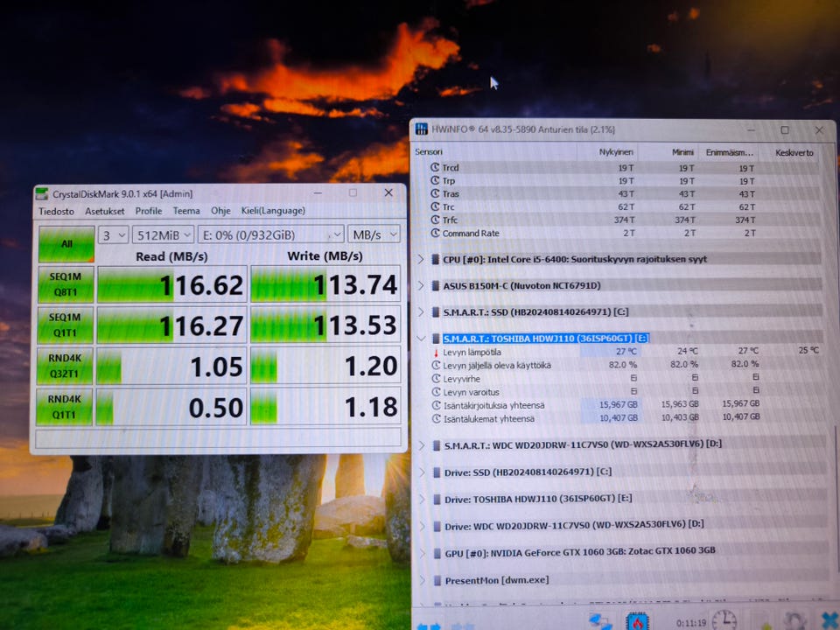The height and width of the screenshot is (630, 840).
Task: Click the chip icon beside GPU [#0] NVIDIA GeForce
Action: (x=437, y=553)
